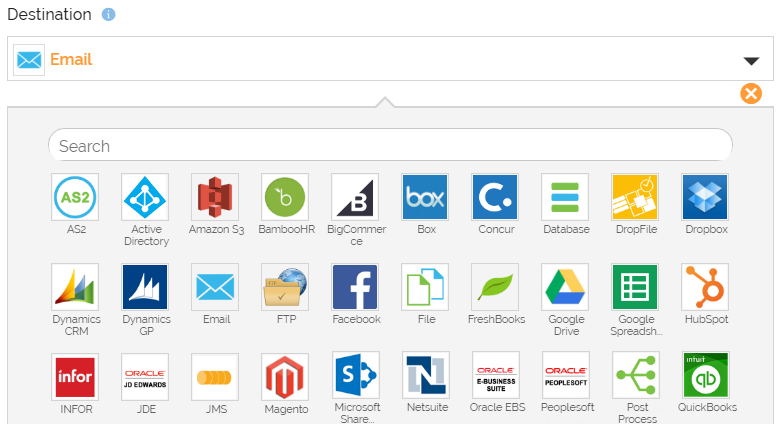Viewport: 784px width, 424px height.
Task: Choose the Active Directory connector
Action: click(145, 197)
